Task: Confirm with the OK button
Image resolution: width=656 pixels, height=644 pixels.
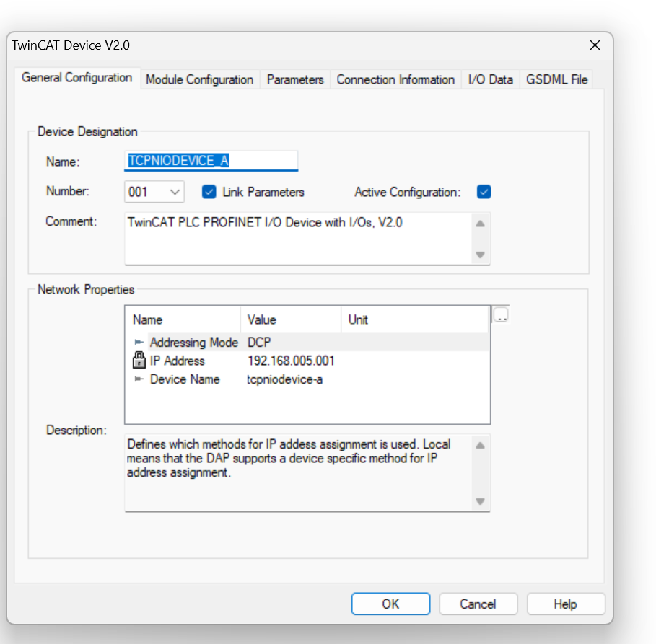Action: [x=390, y=604]
